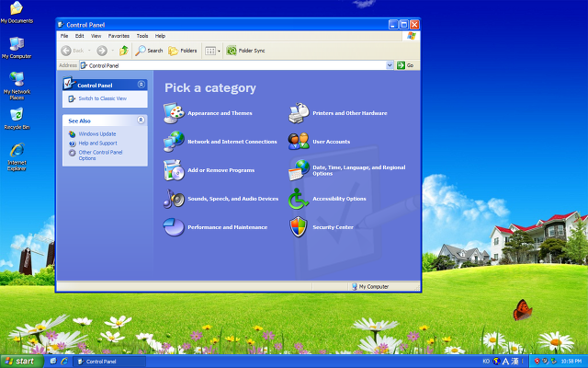
Task: Open the Help and Support link
Action: pos(98,144)
